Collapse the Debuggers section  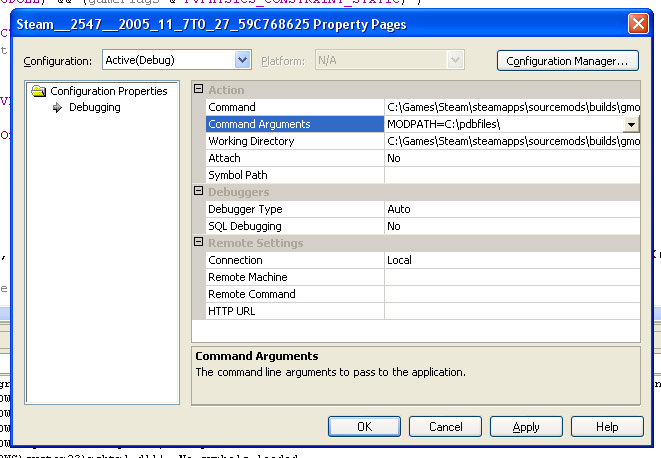[199, 191]
